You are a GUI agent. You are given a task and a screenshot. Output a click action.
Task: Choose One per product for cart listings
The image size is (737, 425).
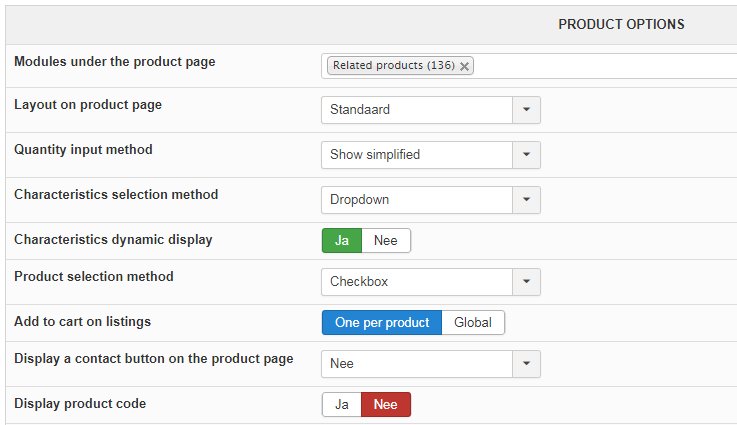point(382,323)
